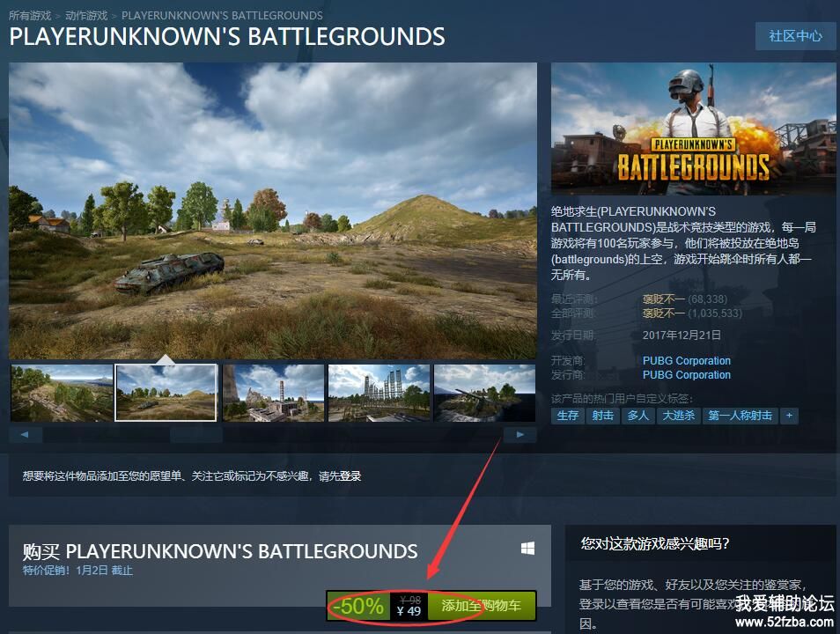Click the main hillside screenshot preview
840x634 pixels.
tap(273, 210)
